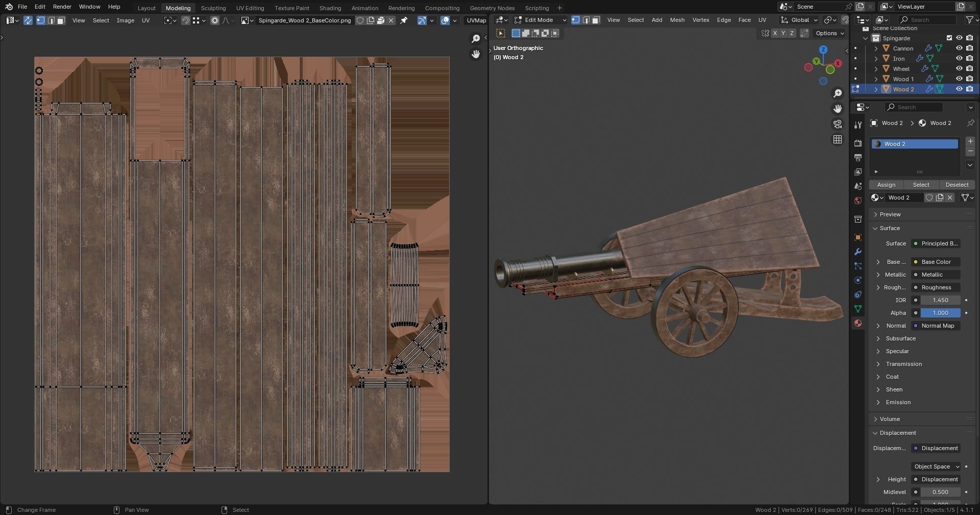Open the Physics properties tab
The image size is (980, 515).
coord(858,280)
